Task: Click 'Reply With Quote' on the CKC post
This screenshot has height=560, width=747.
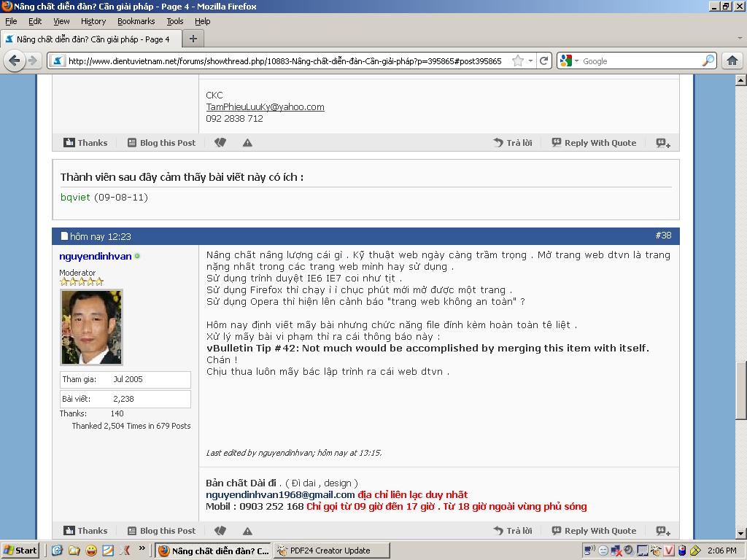Action: tap(594, 143)
